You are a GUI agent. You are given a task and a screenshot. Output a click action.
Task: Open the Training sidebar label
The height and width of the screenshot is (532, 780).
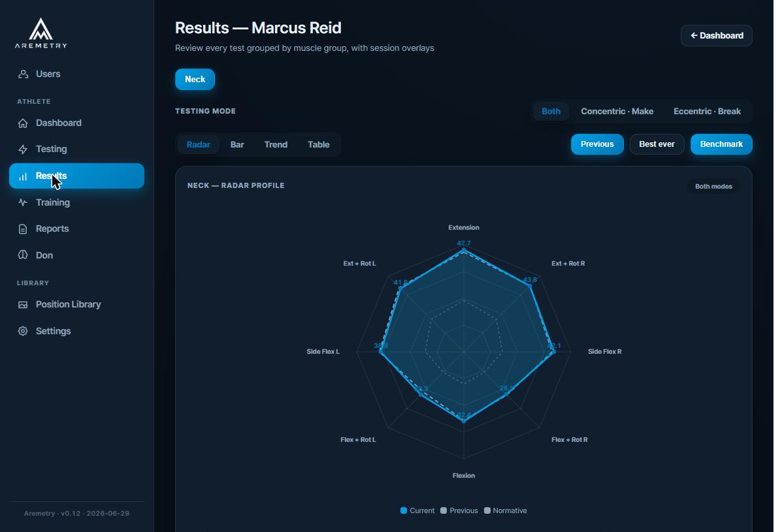click(53, 202)
